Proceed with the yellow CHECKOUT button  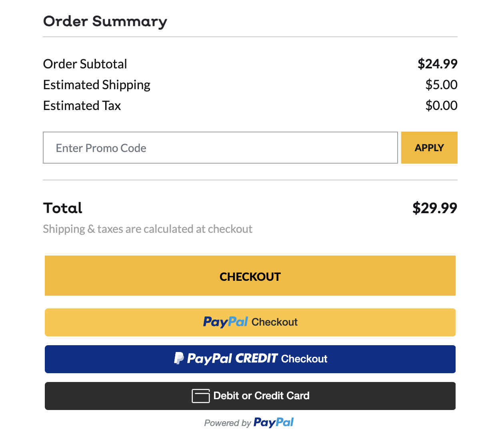point(250,276)
